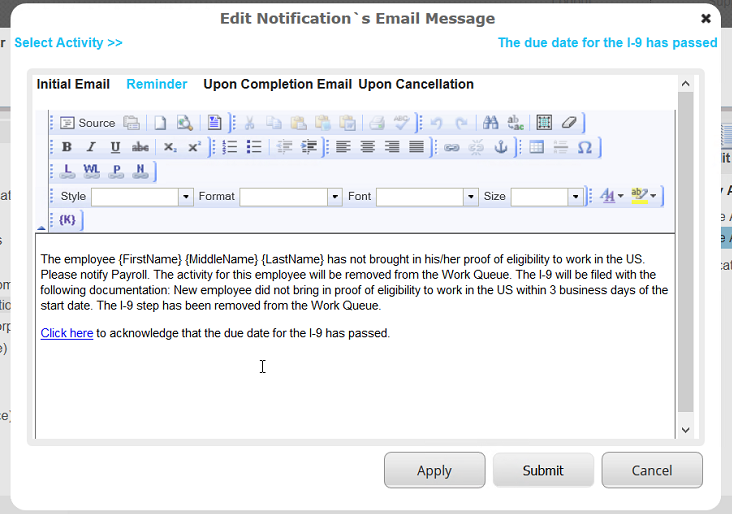The width and height of the screenshot is (732, 514).
Task: Insert a Table
Action: pos(536,148)
